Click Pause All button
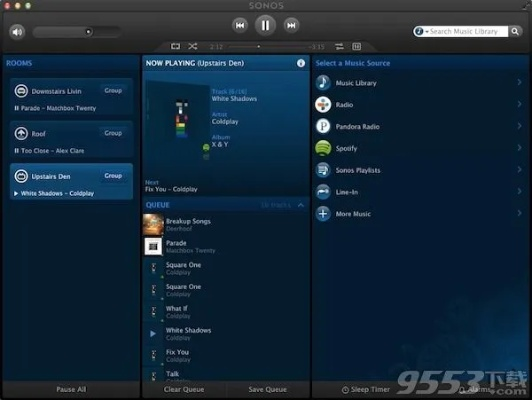 click(x=71, y=389)
